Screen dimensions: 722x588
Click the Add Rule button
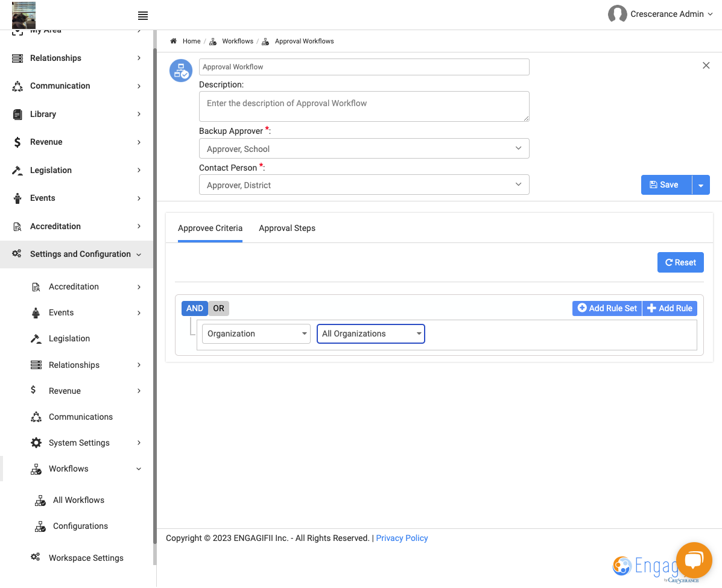[x=670, y=309]
